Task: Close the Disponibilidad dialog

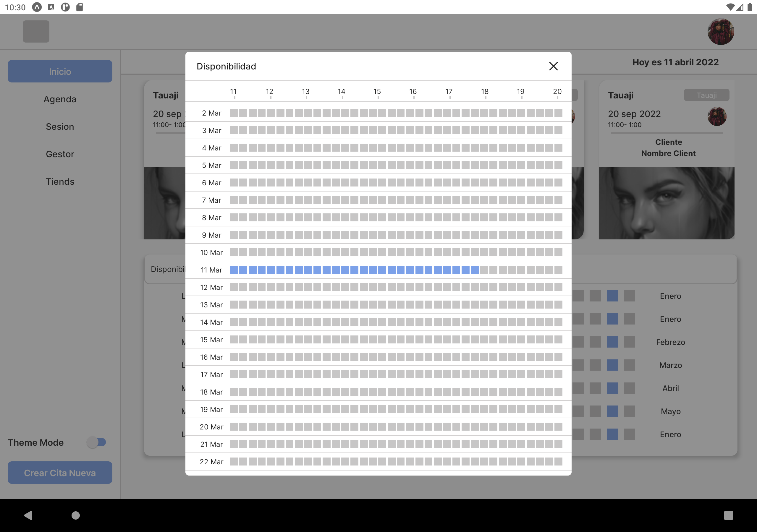Action: pyautogui.click(x=553, y=66)
